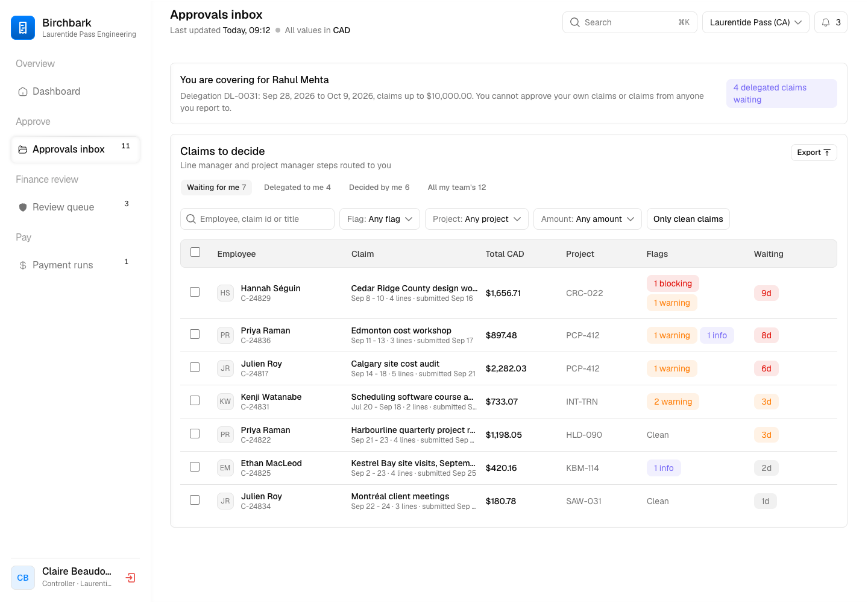Click project code SAW-031
Screen dimensions: 868x603
coord(583,501)
